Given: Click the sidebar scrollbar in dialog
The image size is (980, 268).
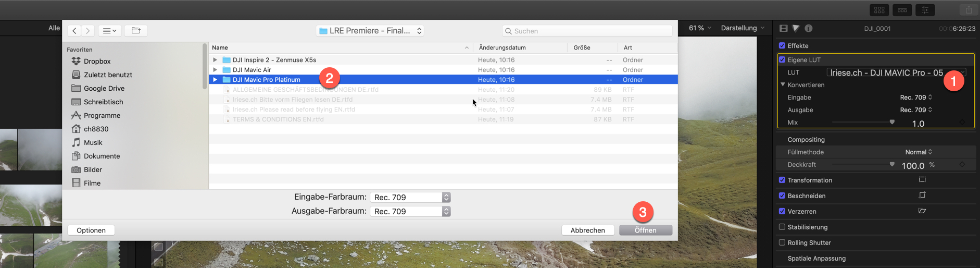Looking at the screenshot, I should pos(205,67).
